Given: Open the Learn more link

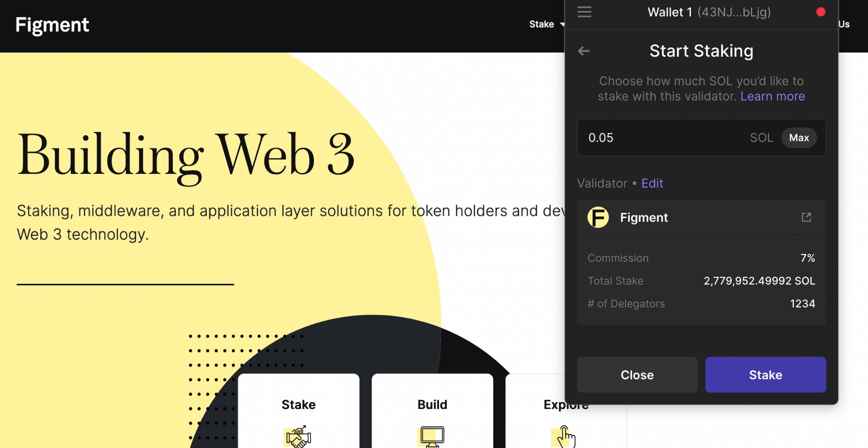Looking at the screenshot, I should tap(772, 96).
